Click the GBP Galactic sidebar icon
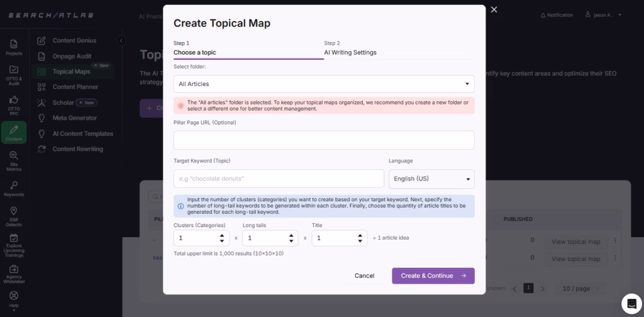Viewport: 644px width, 317px height. (14, 216)
